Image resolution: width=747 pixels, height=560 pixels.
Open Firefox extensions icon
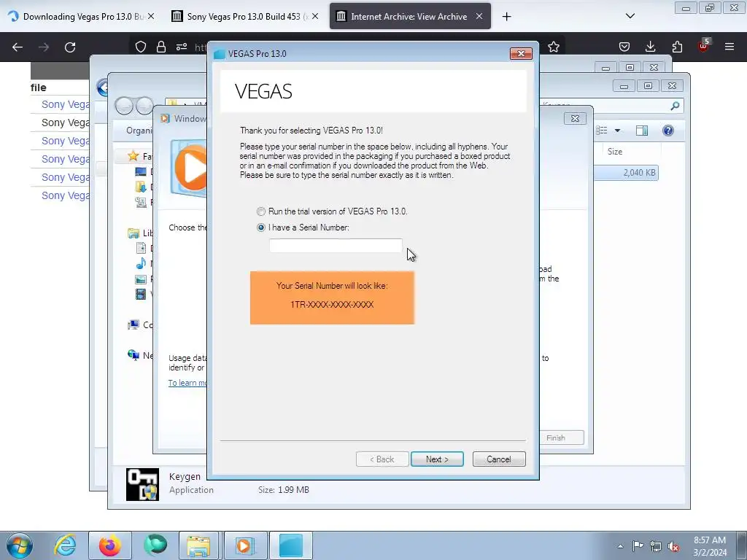(x=677, y=47)
